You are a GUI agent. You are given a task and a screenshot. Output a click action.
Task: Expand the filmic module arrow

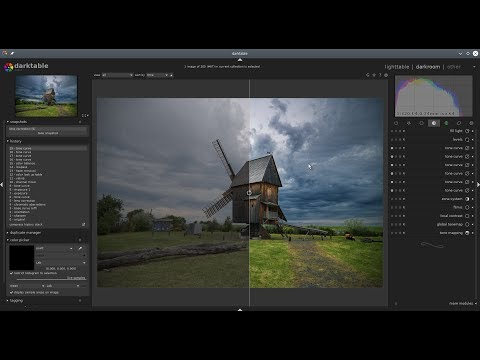click(x=473, y=207)
